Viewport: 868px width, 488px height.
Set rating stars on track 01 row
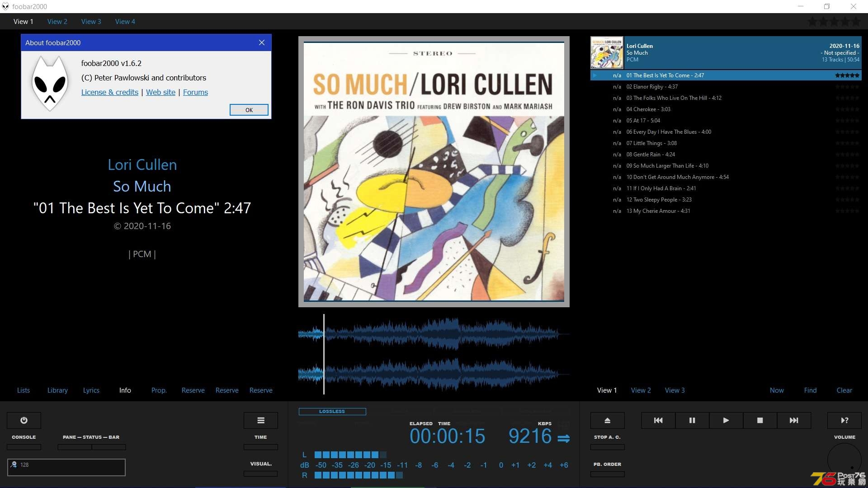pyautogui.click(x=847, y=75)
